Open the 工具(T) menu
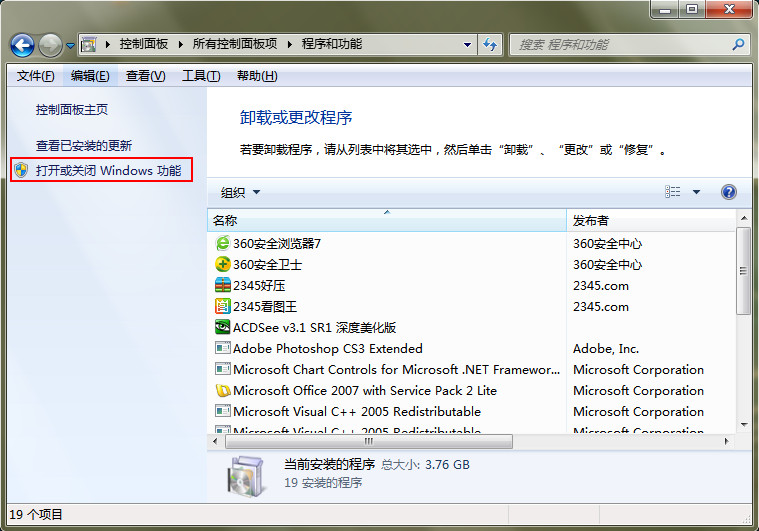Viewport: 759px width, 531px height. click(x=200, y=76)
